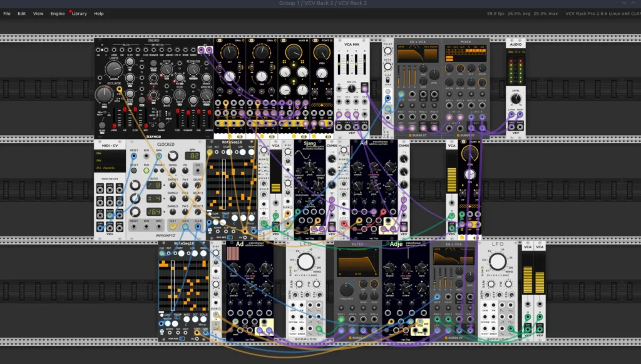
Task: Click the Oneiroi Resonator tune knob
Action: coord(193,69)
